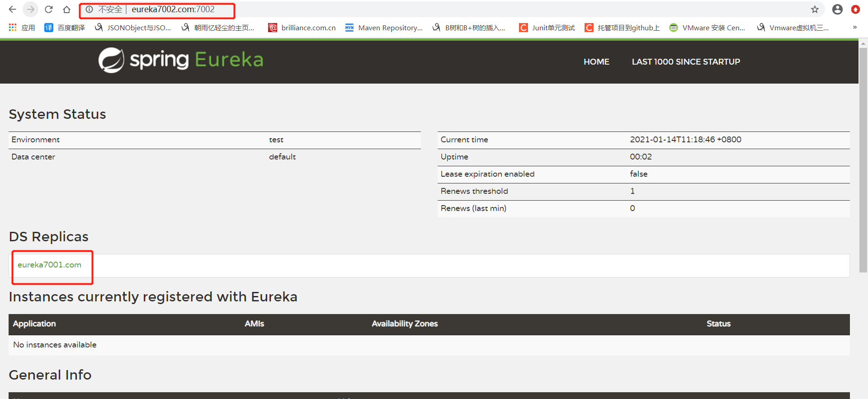Click the No instances available row
Image resolution: width=868 pixels, height=399 pixels.
pos(429,345)
